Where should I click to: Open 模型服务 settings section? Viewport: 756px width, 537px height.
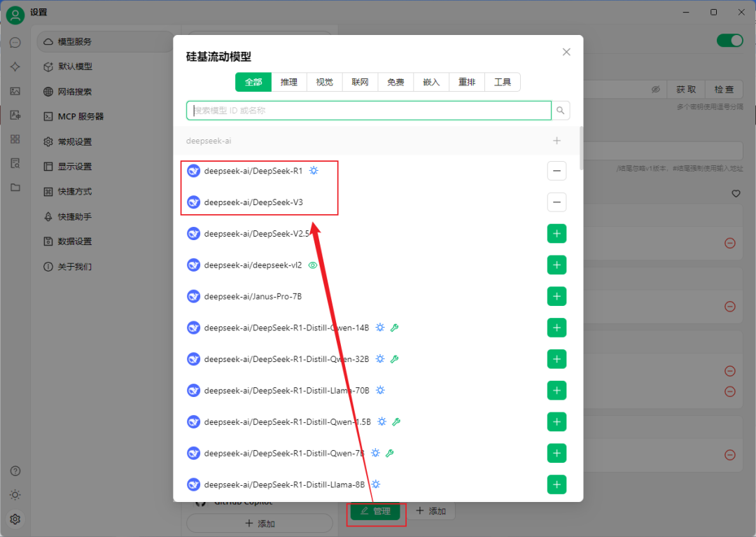[105, 41]
